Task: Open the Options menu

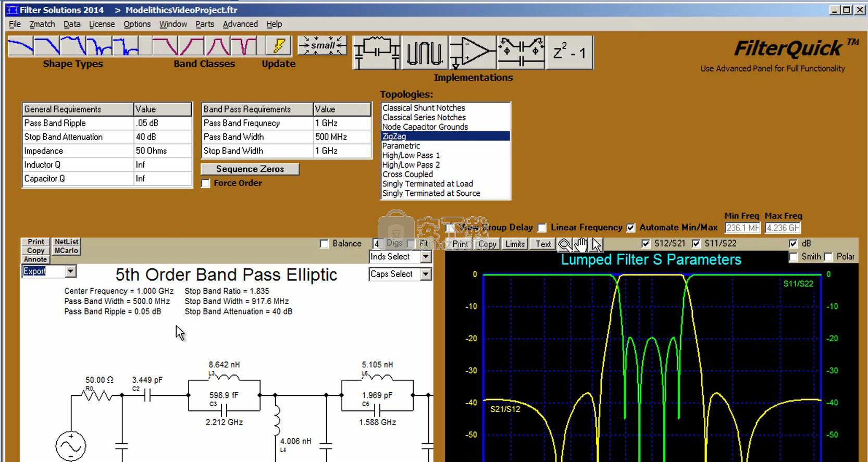Action: tap(137, 24)
